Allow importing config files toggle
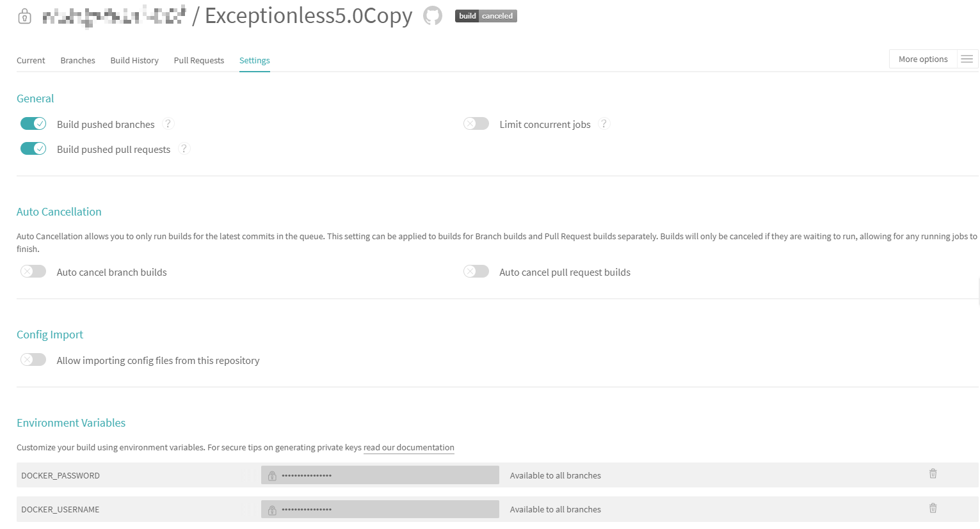 [33, 359]
